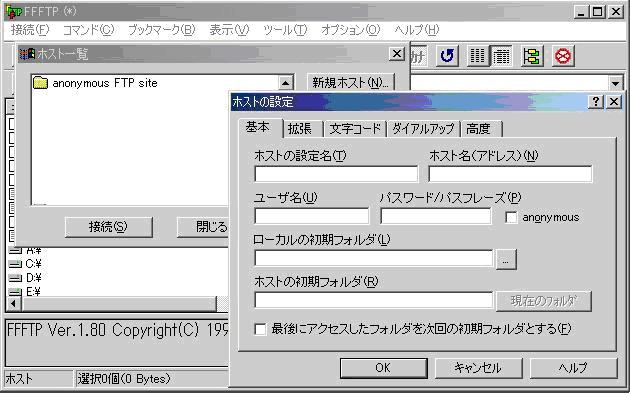Click the ホスト名(アドレス) input field

[510, 174]
